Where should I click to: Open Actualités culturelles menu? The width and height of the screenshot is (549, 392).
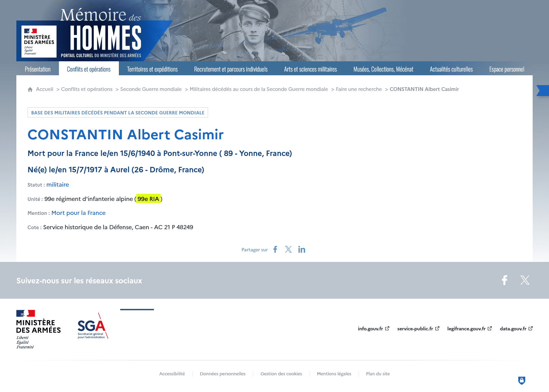pyautogui.click(x=451, y=69)
